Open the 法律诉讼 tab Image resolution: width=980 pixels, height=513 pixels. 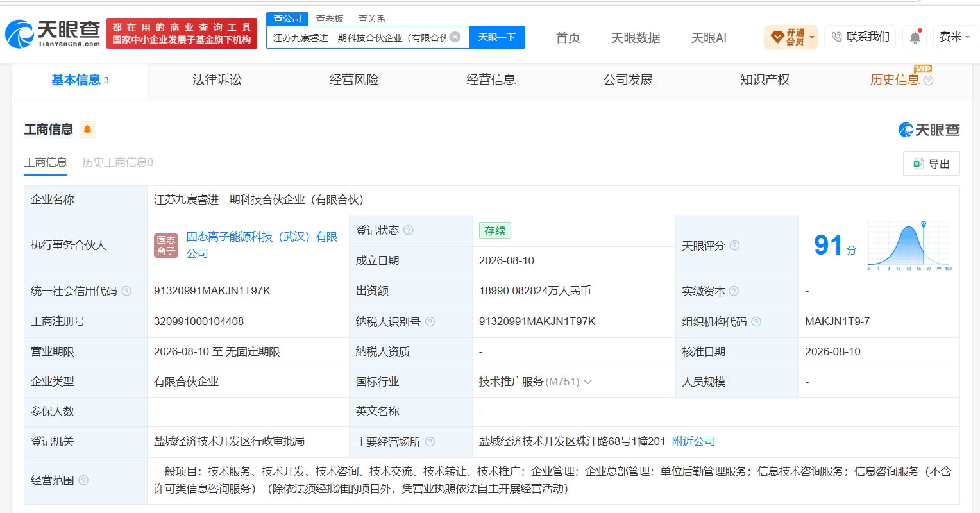(217, 80)
